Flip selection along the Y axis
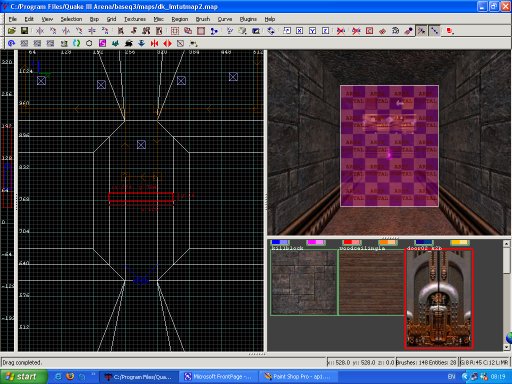The width and height of the screenshot is (512, 384). [66, 31]
